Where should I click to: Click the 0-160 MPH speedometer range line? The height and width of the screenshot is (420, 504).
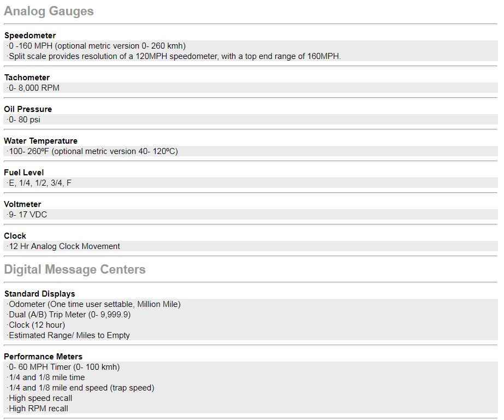[x=97, y=46]
